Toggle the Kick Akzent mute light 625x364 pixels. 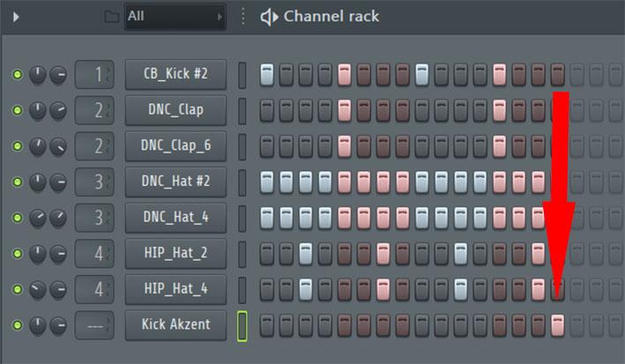coord(17,325)
